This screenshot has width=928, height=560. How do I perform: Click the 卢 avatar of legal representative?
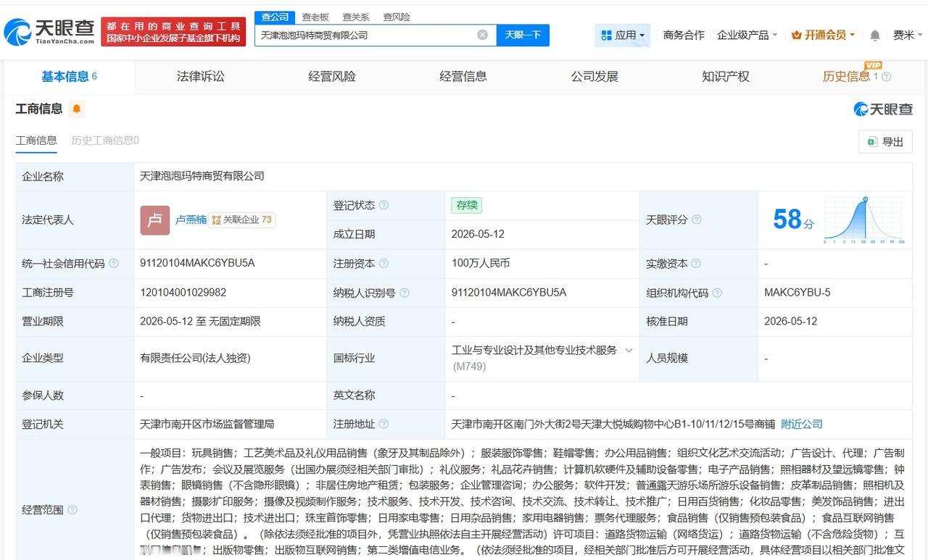[154, 220]
